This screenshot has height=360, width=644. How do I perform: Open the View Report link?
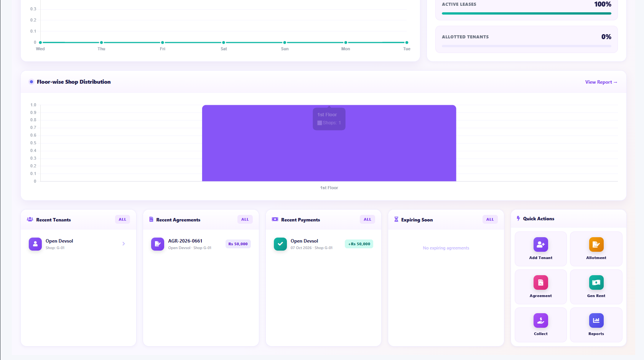click(x=601, y=82)
